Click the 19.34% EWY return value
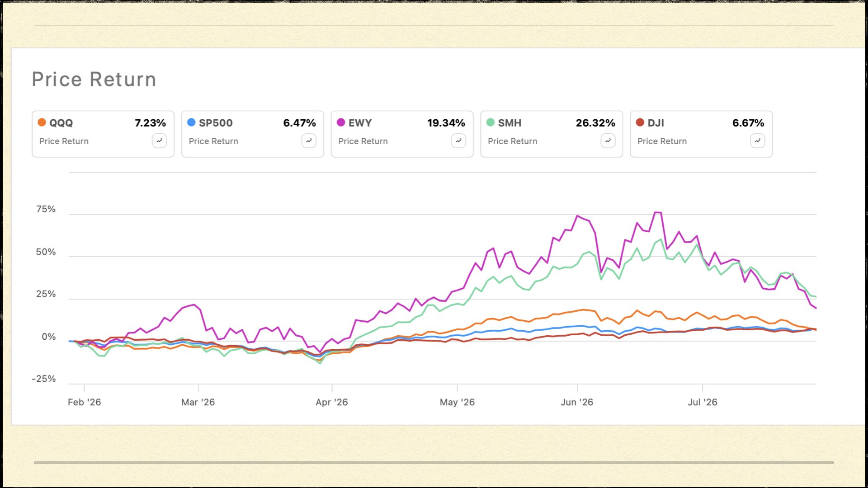The height and width of the screenshot is (488, 868). click(446, 123)
